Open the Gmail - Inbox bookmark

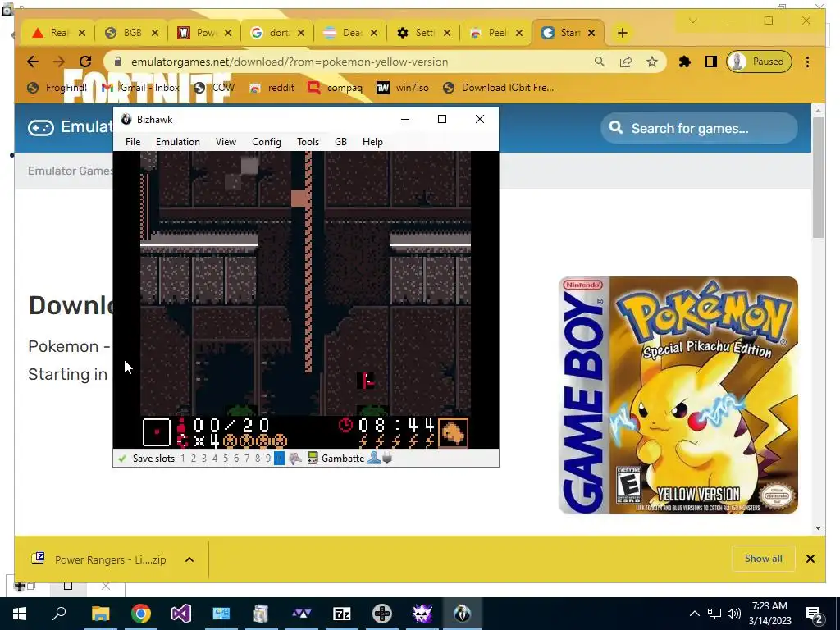coord(140,88)
